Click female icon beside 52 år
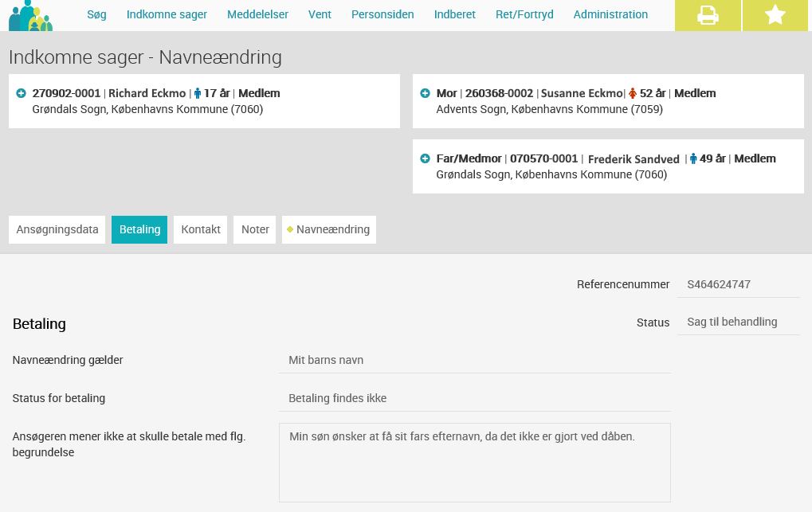 click(x=632, y=93)
